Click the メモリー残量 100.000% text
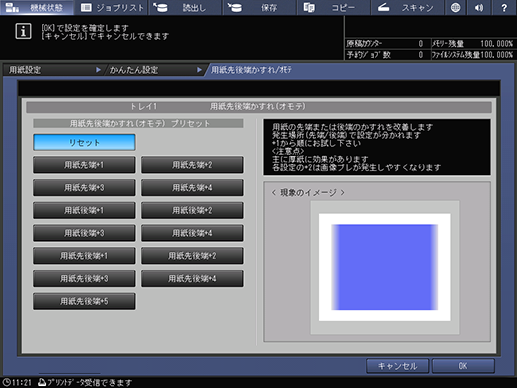The height and width of the screenshot is (388, 517). tap(472, 44)
